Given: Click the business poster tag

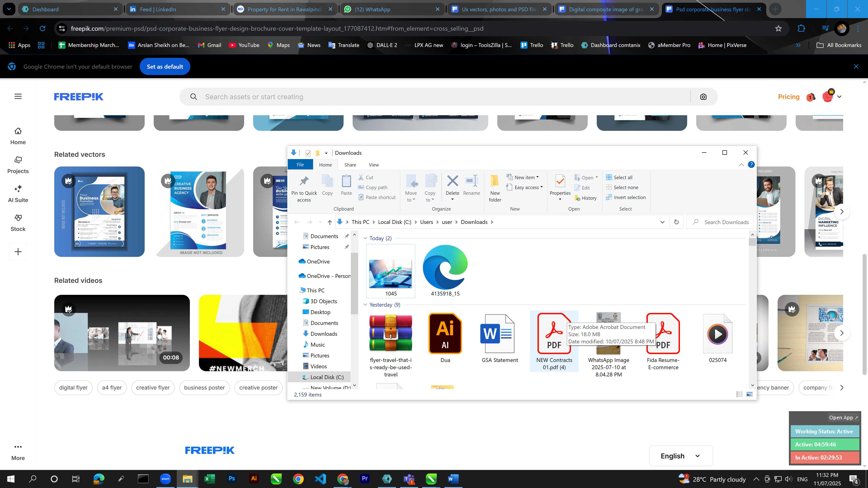Looking at the screenshot, I should [204, 388].
